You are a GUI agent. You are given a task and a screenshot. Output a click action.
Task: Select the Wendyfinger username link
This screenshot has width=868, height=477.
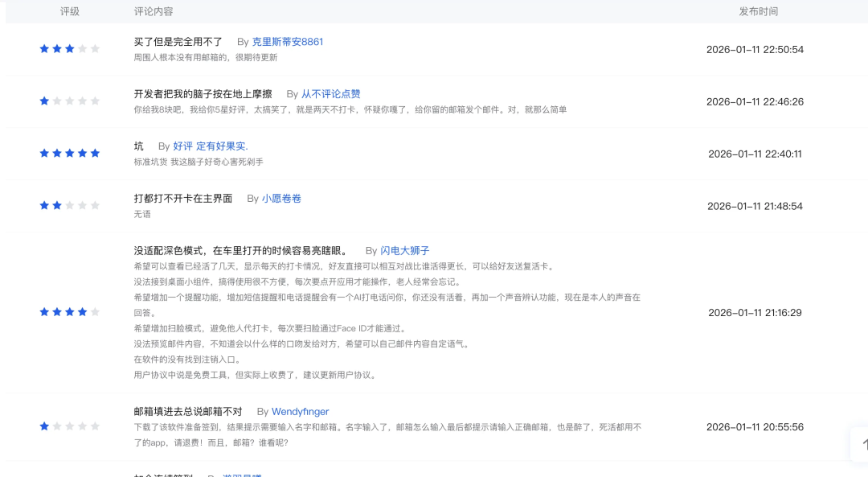[300, 412]
